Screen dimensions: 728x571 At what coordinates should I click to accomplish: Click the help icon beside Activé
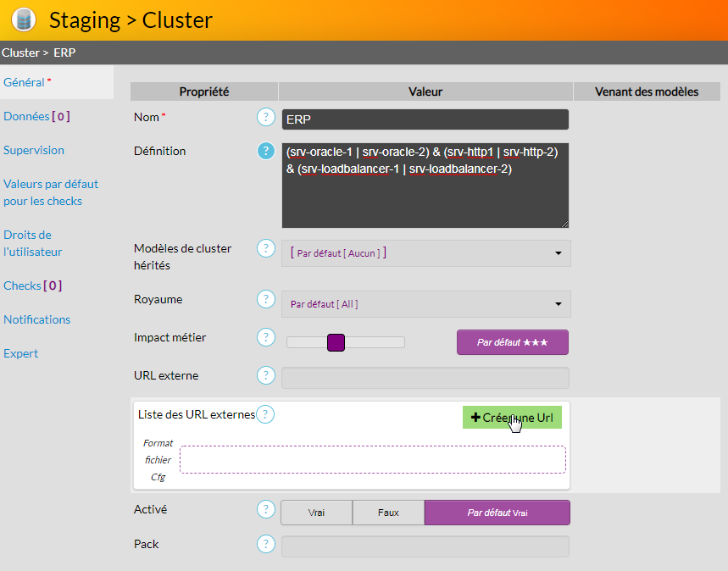(x=266, y=510)
